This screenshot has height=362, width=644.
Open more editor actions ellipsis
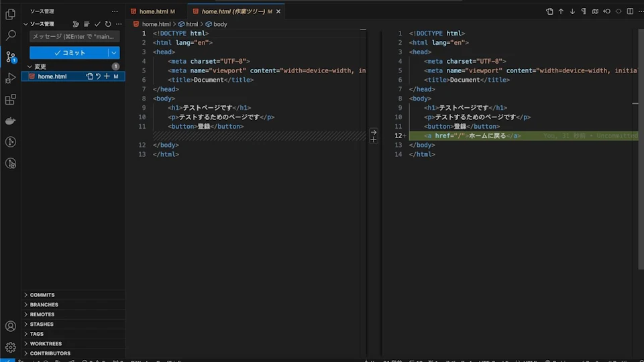tap(641, 11)
